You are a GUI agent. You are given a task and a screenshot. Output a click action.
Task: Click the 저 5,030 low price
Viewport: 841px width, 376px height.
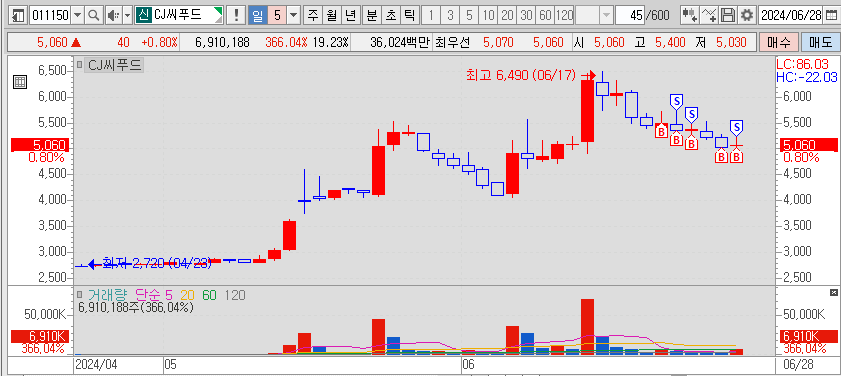[721, 42]
